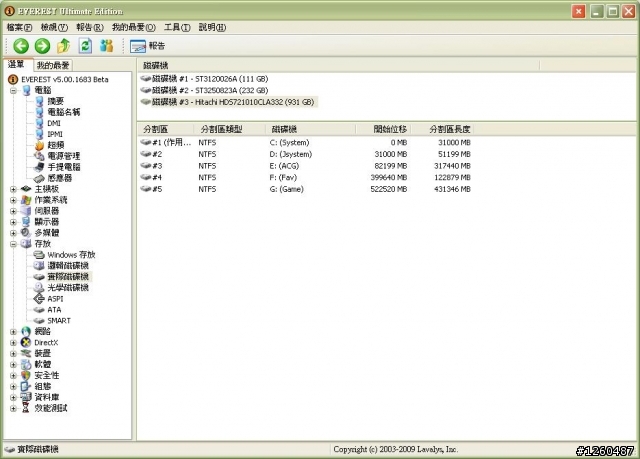This screenshot has height=459, width=640.
Task: Click the flame icon beside 超頻
Action: tap(39, 145)
